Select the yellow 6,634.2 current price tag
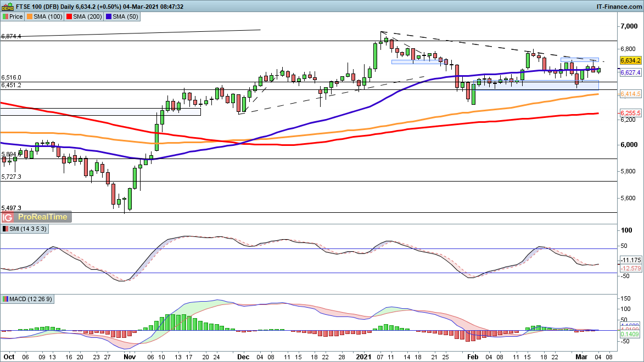The width and height of the screenshot is (644, 362). coord(630,60)
